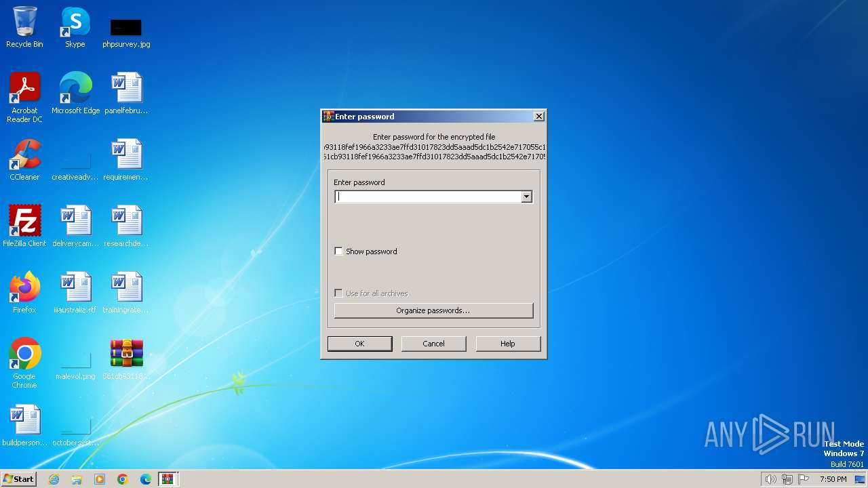This screenshot has height=488, width=868.
Task: Select the 561cb93118... WinRAR archive
Action: (x=126, y=359)
